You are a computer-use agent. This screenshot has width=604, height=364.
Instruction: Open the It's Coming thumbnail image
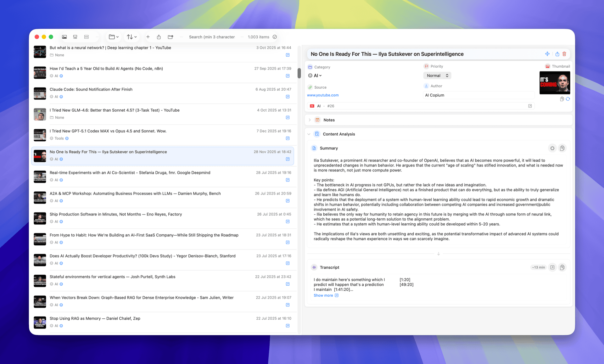[555, 83]
